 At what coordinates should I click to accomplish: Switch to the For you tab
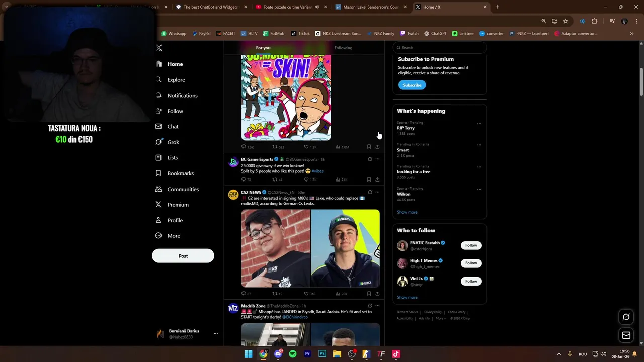click(x=263, y=48)
